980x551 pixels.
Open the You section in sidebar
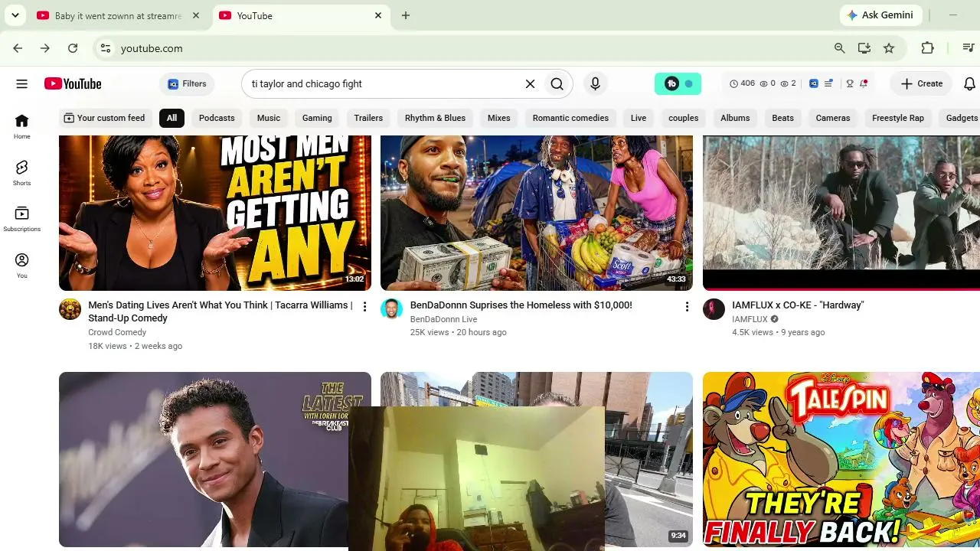click(21, 266)
